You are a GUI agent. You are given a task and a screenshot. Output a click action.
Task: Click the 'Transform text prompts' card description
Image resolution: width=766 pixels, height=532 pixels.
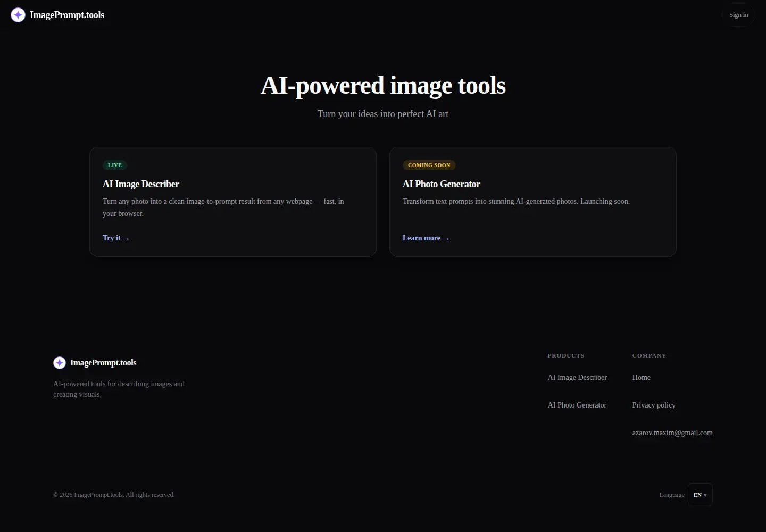516,201
